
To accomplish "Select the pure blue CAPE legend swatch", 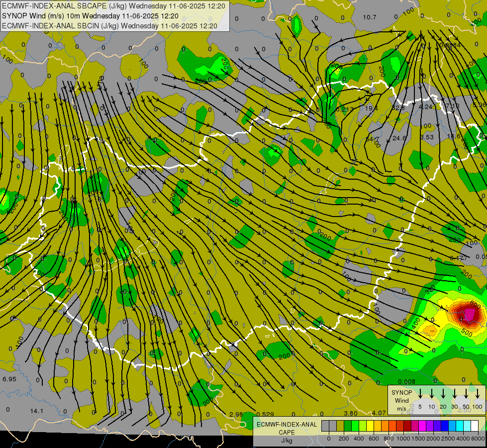I will tap(445, 426).
